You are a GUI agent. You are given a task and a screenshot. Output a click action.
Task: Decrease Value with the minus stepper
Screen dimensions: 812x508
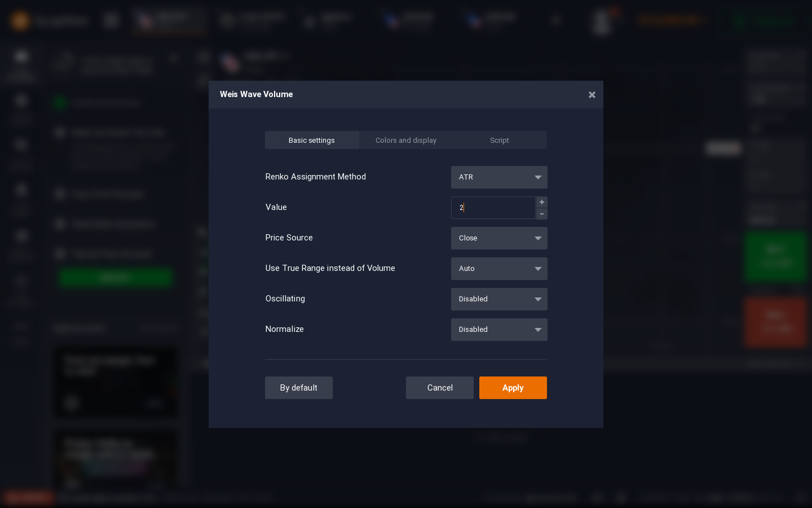pos(542,214)
